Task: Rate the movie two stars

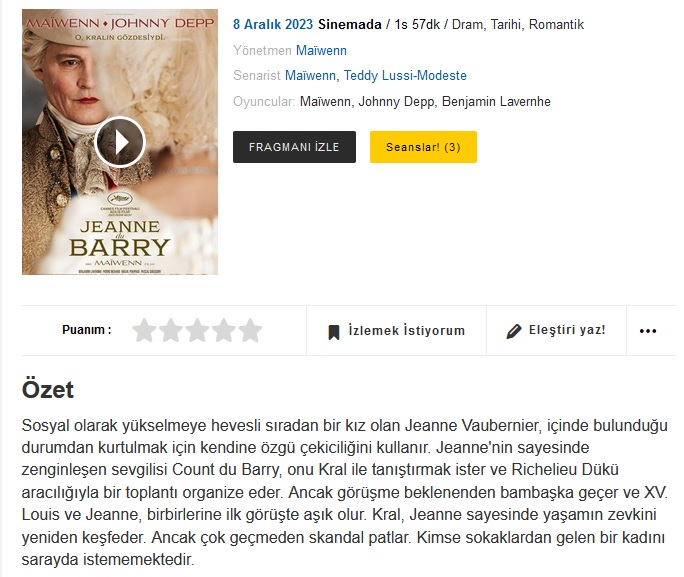Action: coord(171,330)
